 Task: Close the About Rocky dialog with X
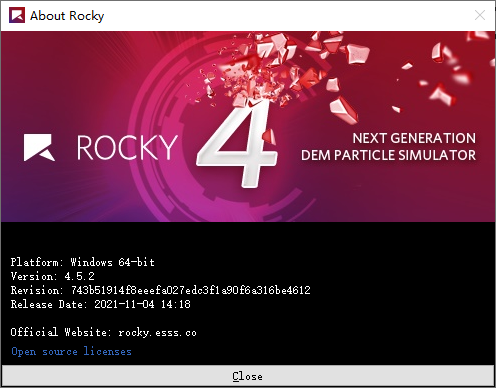tap(480, 15)
